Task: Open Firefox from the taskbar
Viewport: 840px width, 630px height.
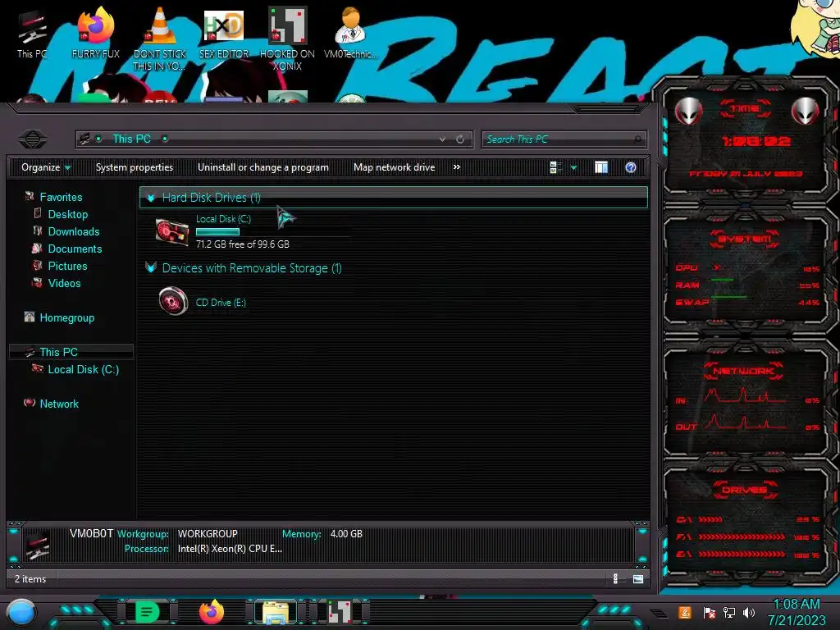Action: tap(212, 612)
